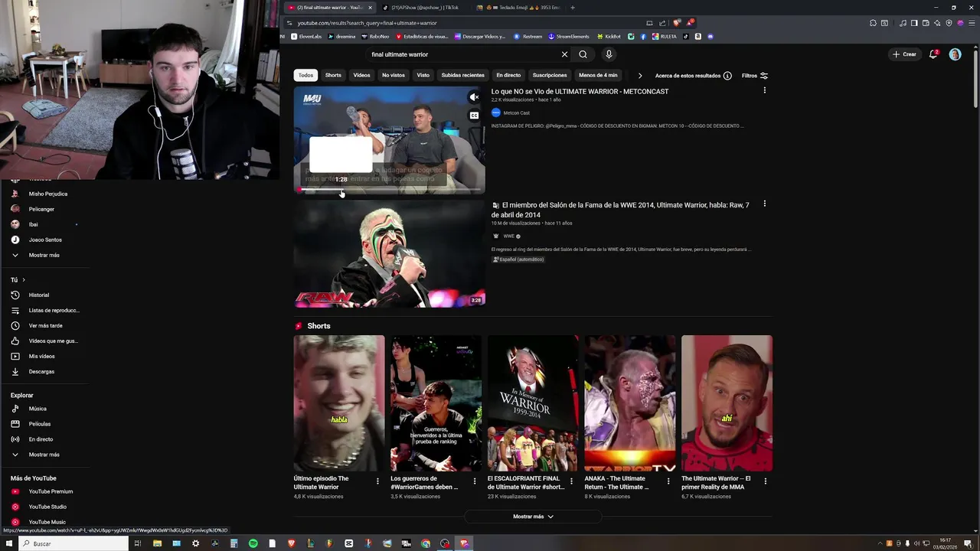Image resolution: width=980 pixels, height=551 pixels.
Task: Select the Shorts filter chip
Action: tap(333, 75)
